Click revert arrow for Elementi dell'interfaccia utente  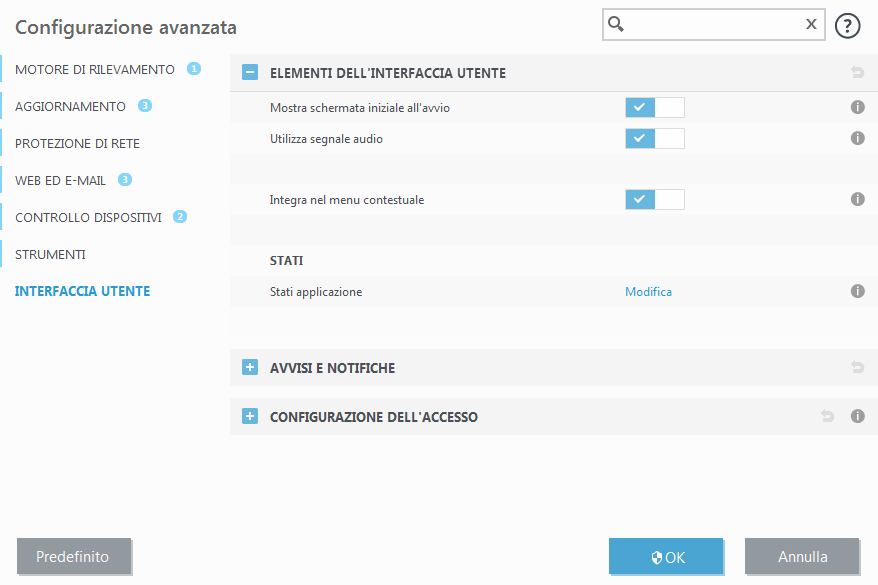857,73
